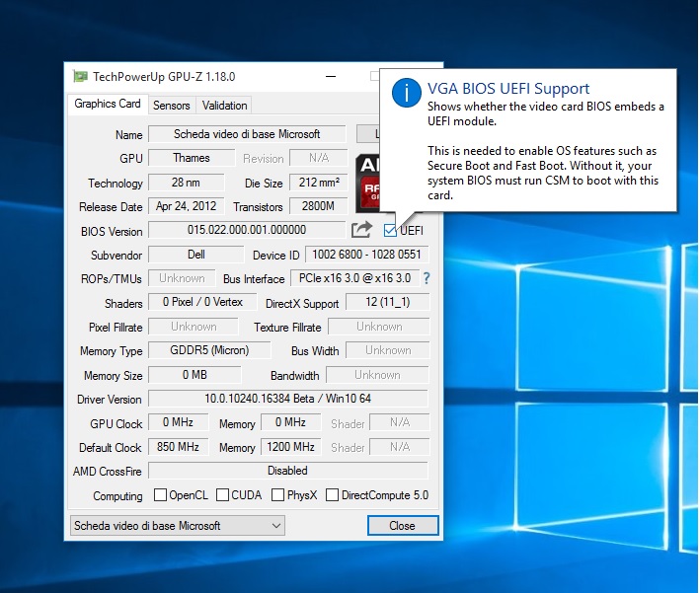
Task: Click the GPU Clock value 0 MHz
Action: pos(178,422)
